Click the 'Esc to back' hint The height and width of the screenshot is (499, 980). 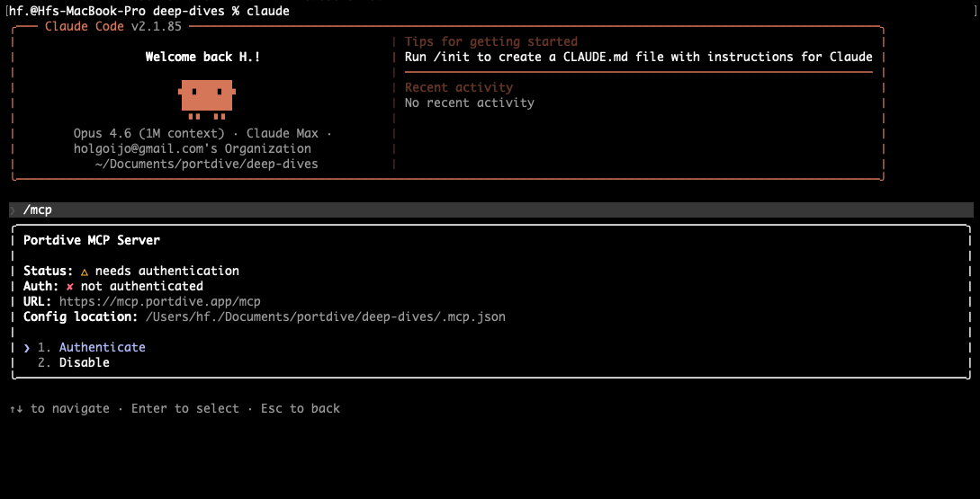point(301,408)
